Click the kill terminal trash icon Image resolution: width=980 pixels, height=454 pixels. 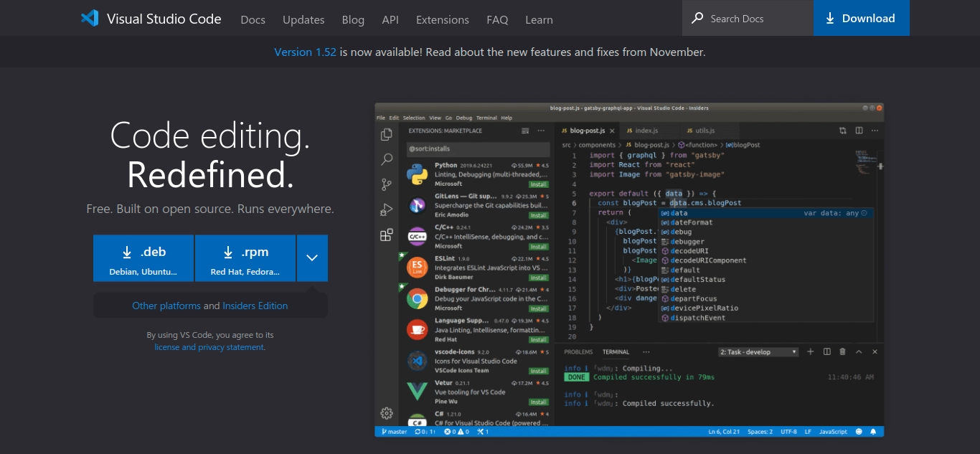(x=843, y=351)
